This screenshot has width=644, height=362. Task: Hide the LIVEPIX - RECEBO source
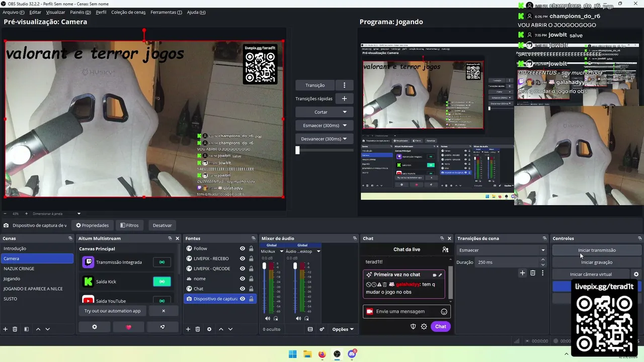243,258
